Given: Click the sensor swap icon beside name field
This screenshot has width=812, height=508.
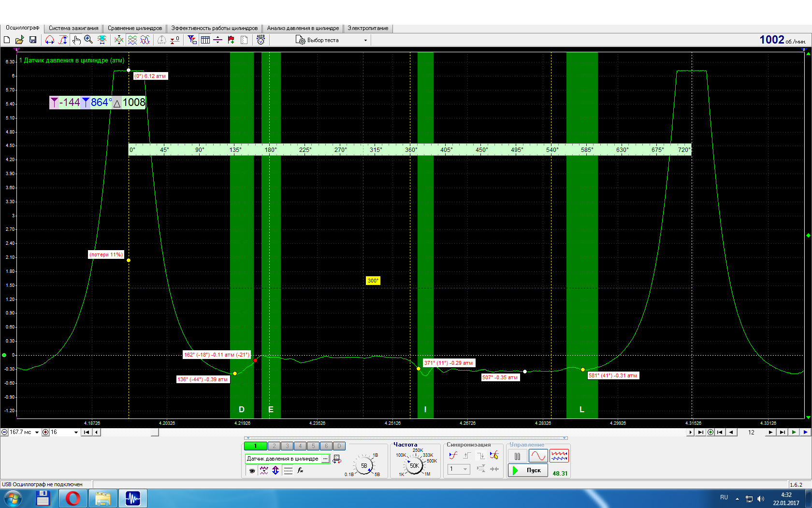Looking at the screenshot, I should click(x=337, y=459).
